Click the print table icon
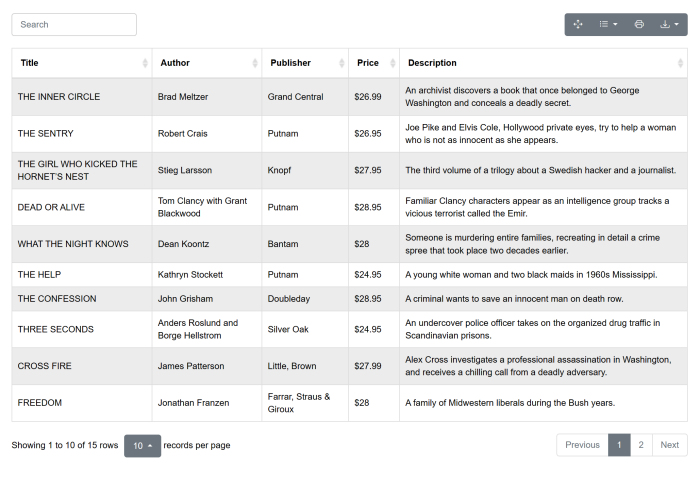 [639, 24]
